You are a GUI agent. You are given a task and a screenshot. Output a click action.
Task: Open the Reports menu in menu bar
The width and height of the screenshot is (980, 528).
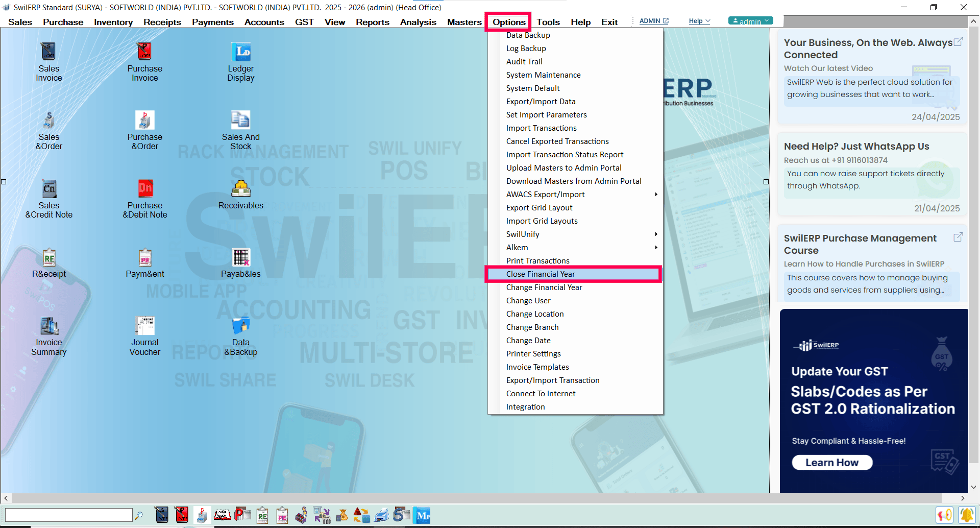(372, 22)
